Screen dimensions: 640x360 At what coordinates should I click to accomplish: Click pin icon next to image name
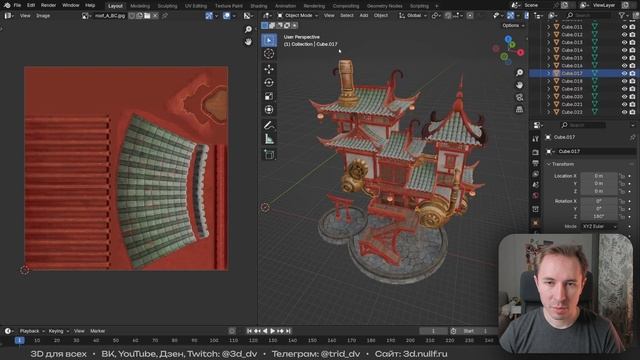(x=165, y=16)
